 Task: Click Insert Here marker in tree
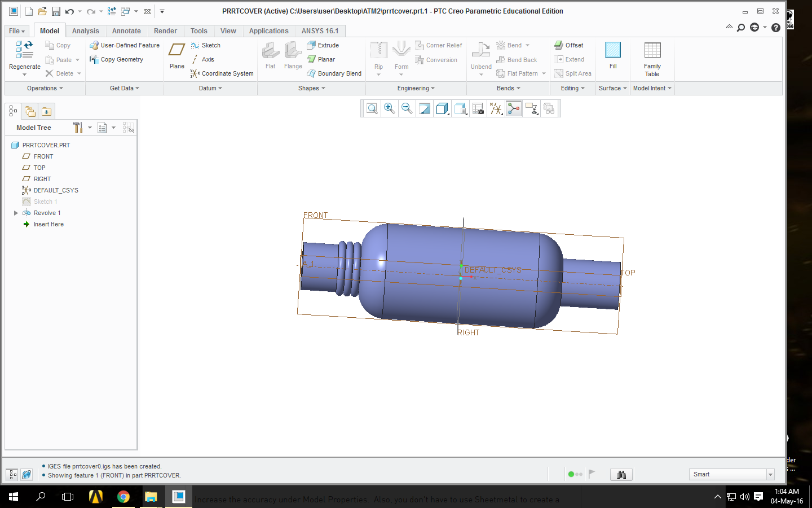coord(43,224)
